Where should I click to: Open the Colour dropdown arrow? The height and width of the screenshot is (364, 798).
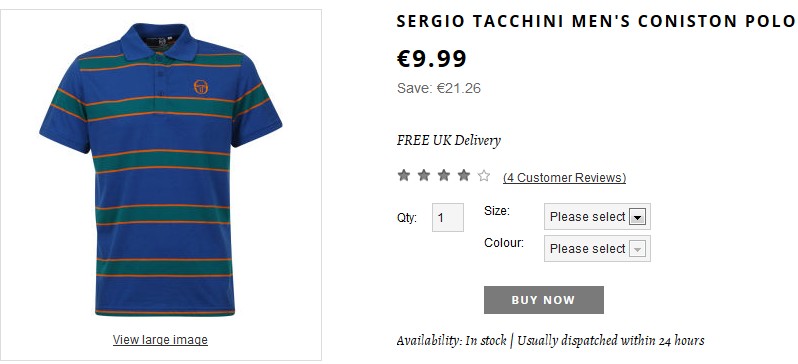[x=637, y=249]
